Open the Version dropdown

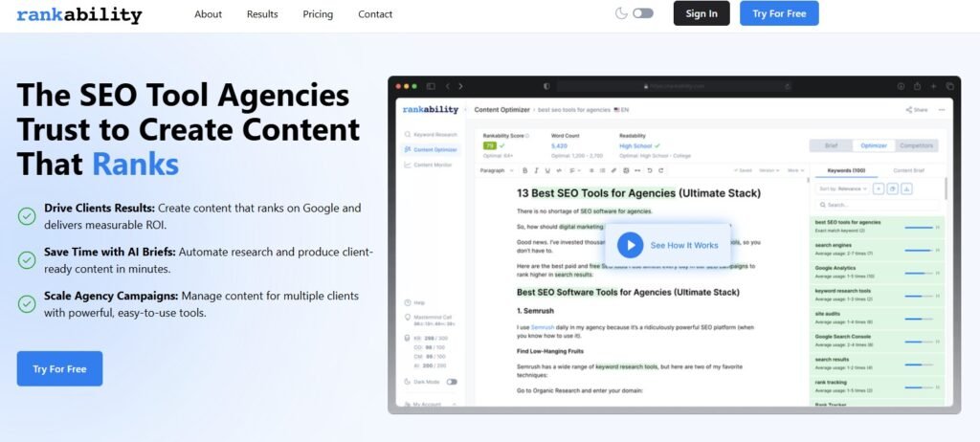click(768, 170)
